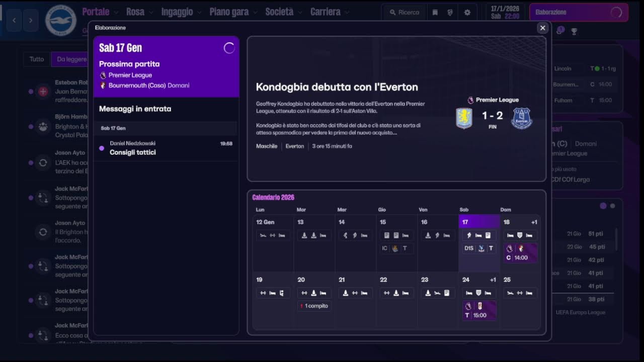Open the bookmarks icon in top bar
This screenshot has width=644, height=362.
tap(435, 13)
